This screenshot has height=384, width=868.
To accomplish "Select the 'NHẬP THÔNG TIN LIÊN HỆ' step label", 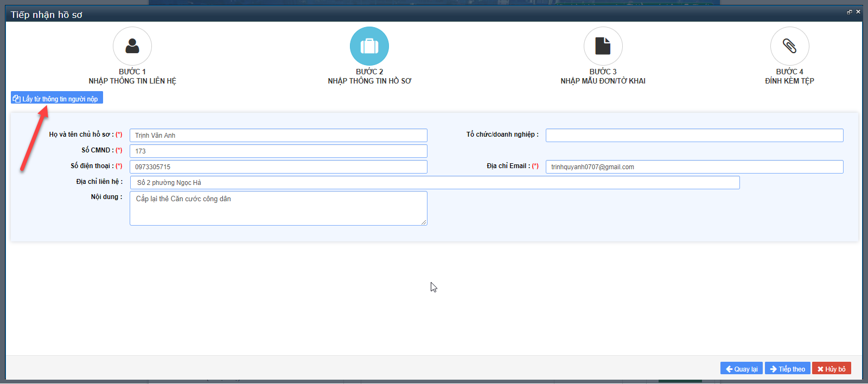I will point(132,81).
